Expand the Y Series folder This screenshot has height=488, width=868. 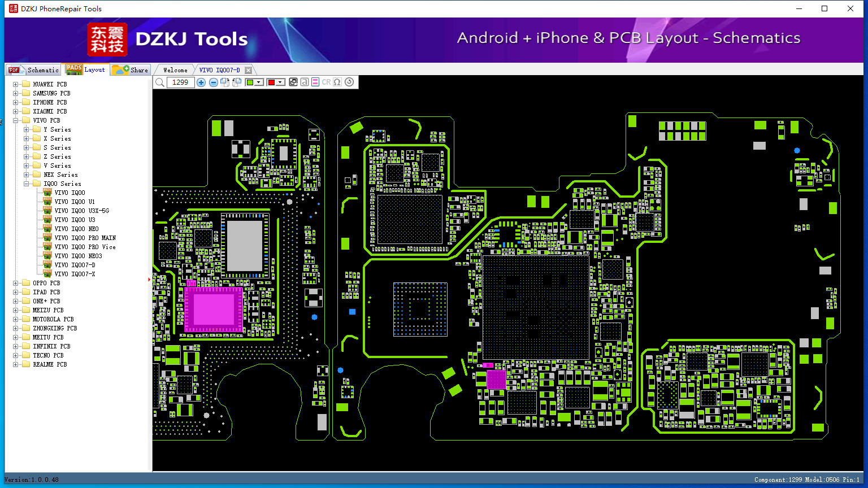(27, 129)
